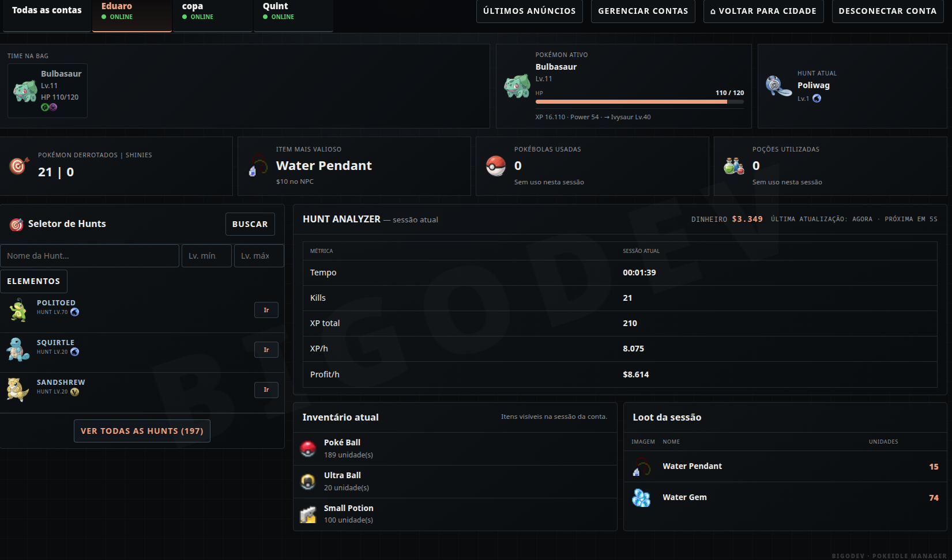Select the copa account tab
The height and width of the screenshot is (560, 952).
point(213,16)
